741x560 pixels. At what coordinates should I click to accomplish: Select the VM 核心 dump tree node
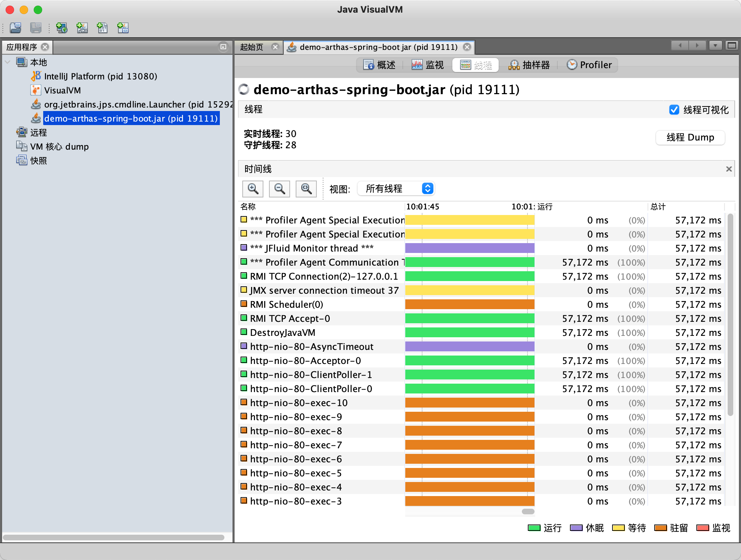click(x=59, y=146)
